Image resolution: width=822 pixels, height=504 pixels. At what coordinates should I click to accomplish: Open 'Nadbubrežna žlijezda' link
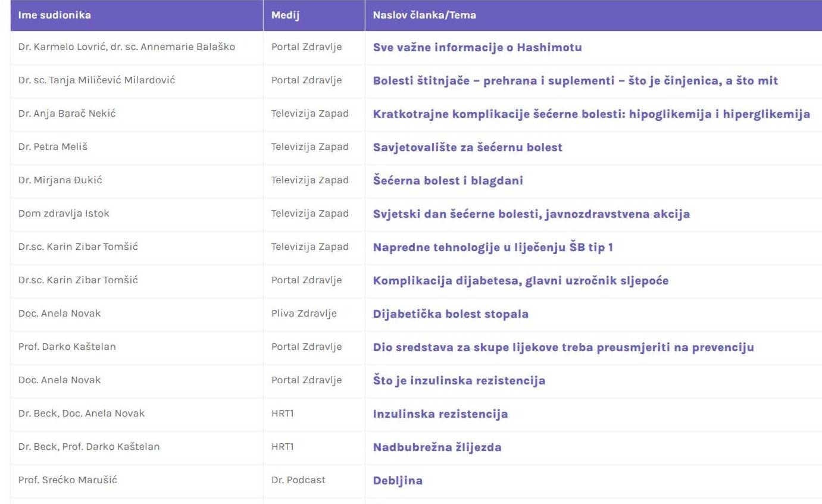point(437,447)
